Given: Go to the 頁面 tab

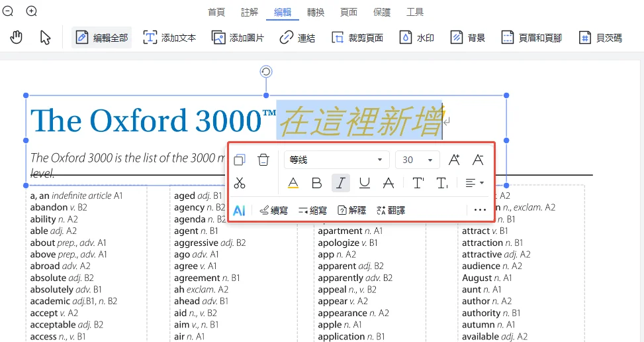Looking at the screenshot, I should tap(349, 13).
